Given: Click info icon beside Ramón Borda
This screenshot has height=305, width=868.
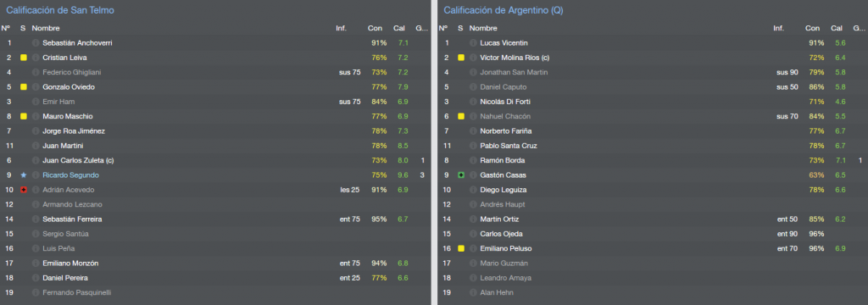Looking at the screenshot, I should pyautogui.click(x=473, y=160).
